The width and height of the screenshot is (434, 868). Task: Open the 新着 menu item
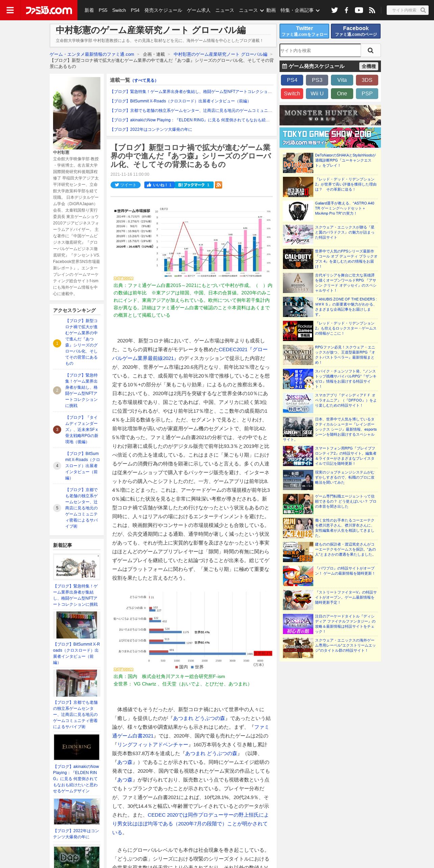[x=89, y=10]
